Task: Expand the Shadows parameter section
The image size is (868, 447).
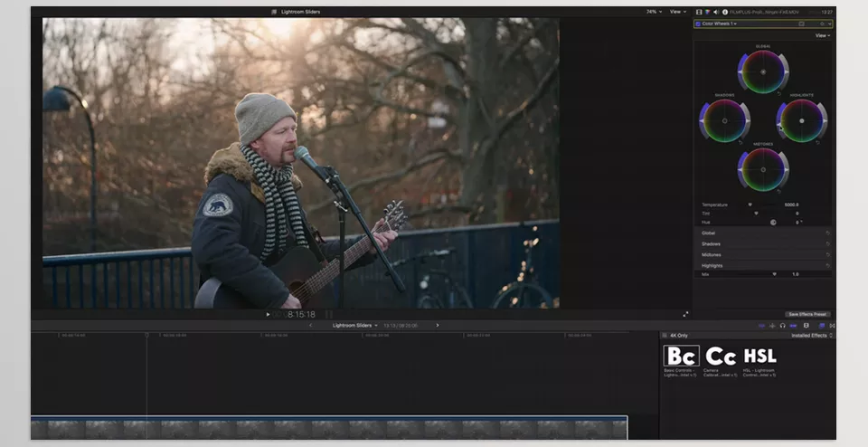Action: click(x=711, y=243)
